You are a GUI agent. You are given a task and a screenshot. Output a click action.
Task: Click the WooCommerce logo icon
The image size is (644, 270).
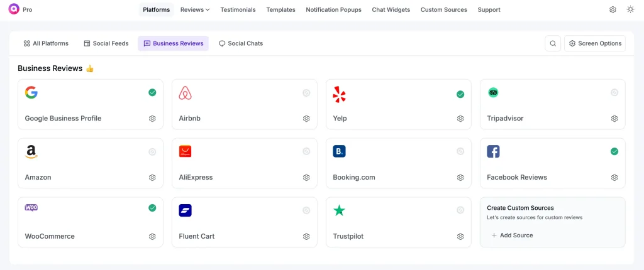tap(31, 208)
